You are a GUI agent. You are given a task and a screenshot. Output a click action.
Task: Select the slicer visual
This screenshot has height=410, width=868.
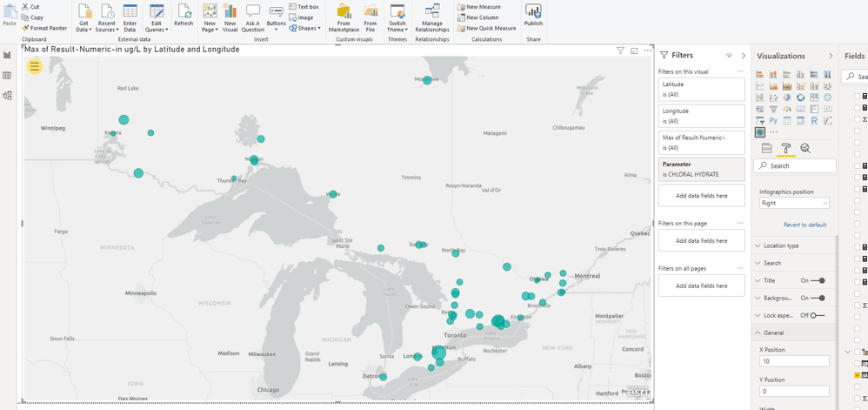coord(760,121)
